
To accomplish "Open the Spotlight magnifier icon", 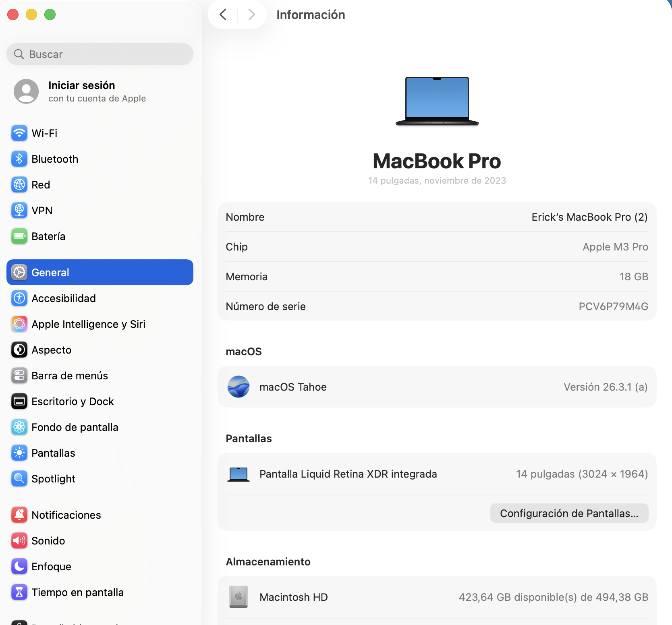I will tap(19, 478).
